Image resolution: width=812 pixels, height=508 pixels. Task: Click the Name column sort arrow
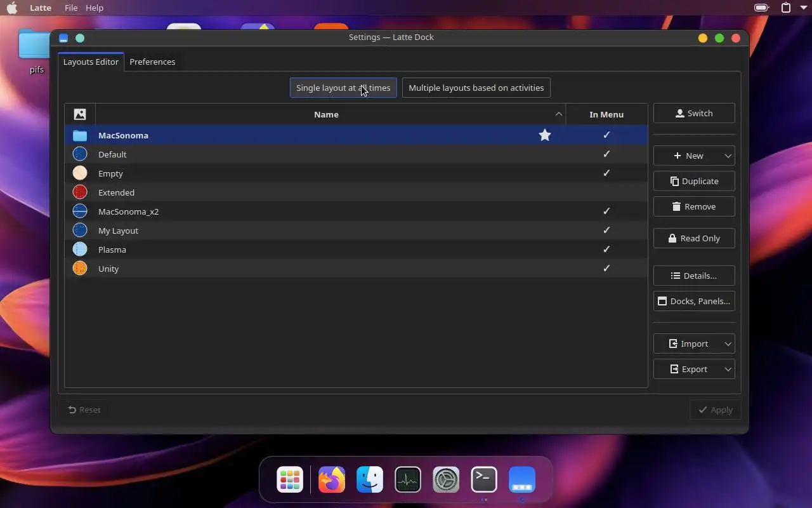(559, 114)
